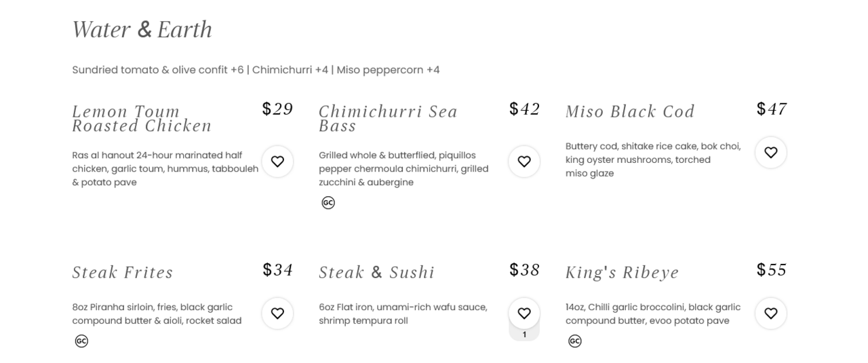Viewport: 868px width, 363px height.
Task: Add King's Ribeye to favorites
Action: tap(771, 313)
